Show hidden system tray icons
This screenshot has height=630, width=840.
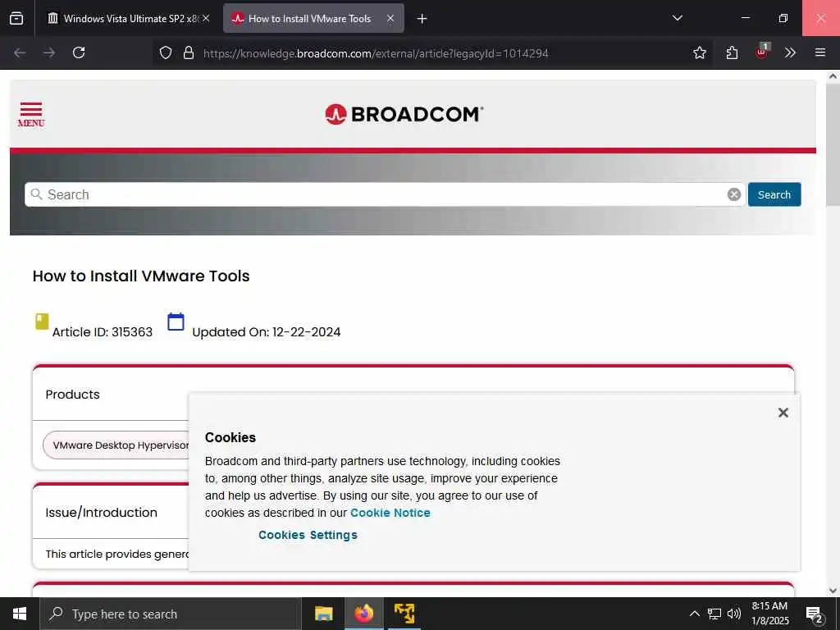[x=694, y=614]
